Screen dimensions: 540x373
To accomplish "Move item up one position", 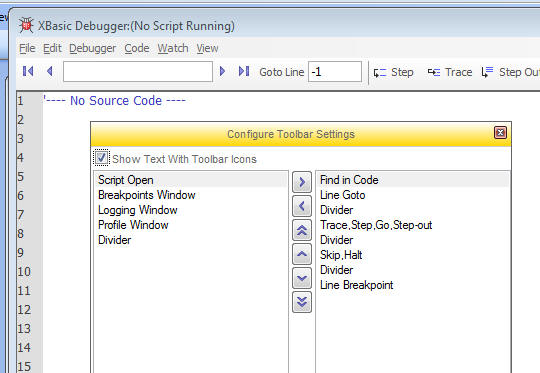I will click(x=302, y=254).
